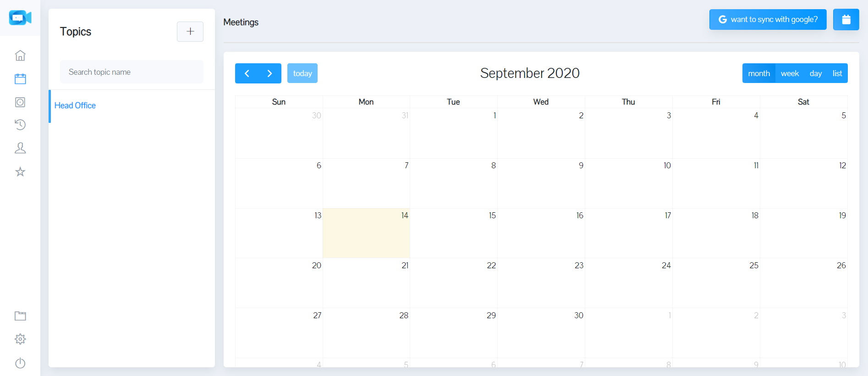Select the calendar meetings sidebar icon
The width and height of the screenshot is (868, 376).
point(20,79)
